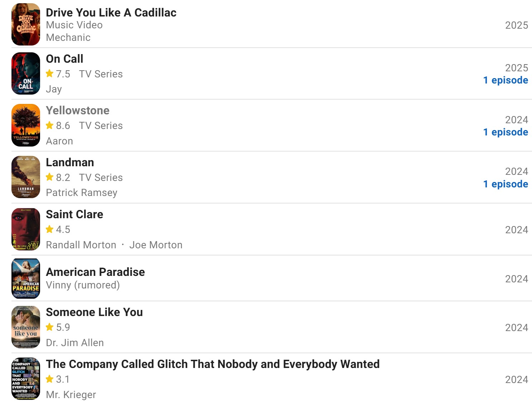532x402 pixels.
Task: Open the Saint Clare poster thumbnail
Action: (26, 229)
